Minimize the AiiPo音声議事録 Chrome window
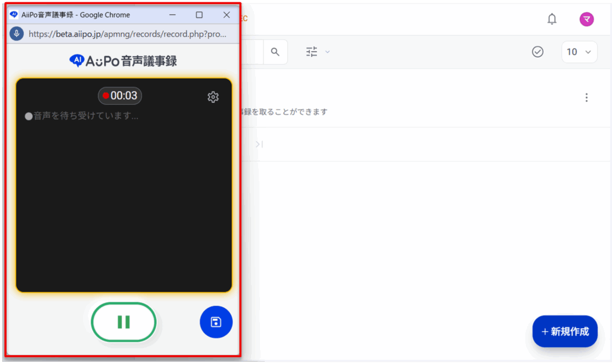The height and width of the screenshot is (364, 612). [x=172, y=15]
